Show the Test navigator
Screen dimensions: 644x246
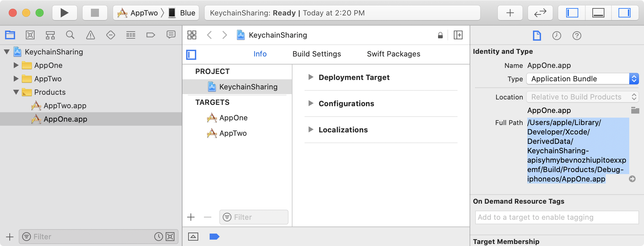111,35
